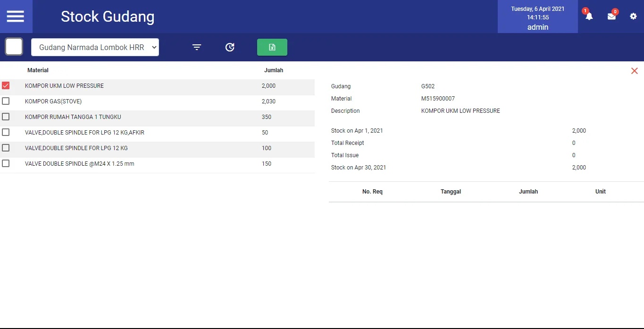Uncheck KOMPOR UKM LOW PRESSURE checkbox
Viewport: 644px width, 329px height.
[x=6, y=85]
